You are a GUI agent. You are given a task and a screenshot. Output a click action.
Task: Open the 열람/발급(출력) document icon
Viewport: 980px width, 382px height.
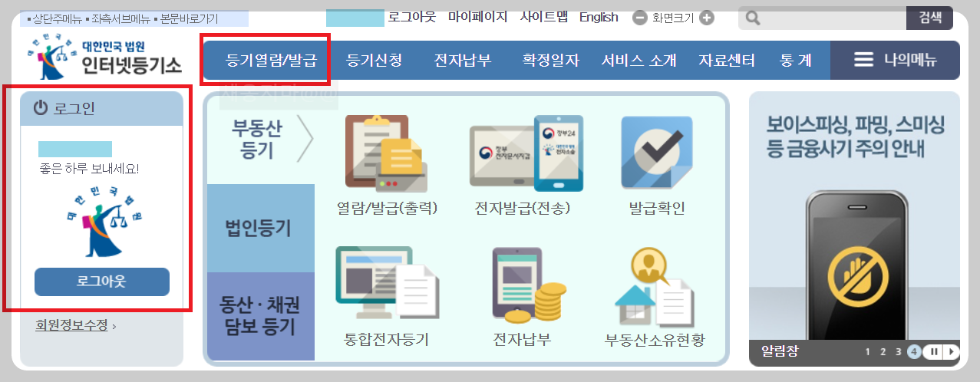pyautogui.click(x=388, y=153)
